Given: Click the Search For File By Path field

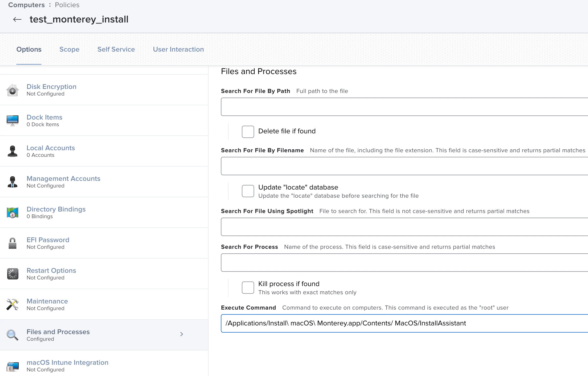Looking at the screenshot, I should click(404, 107).
